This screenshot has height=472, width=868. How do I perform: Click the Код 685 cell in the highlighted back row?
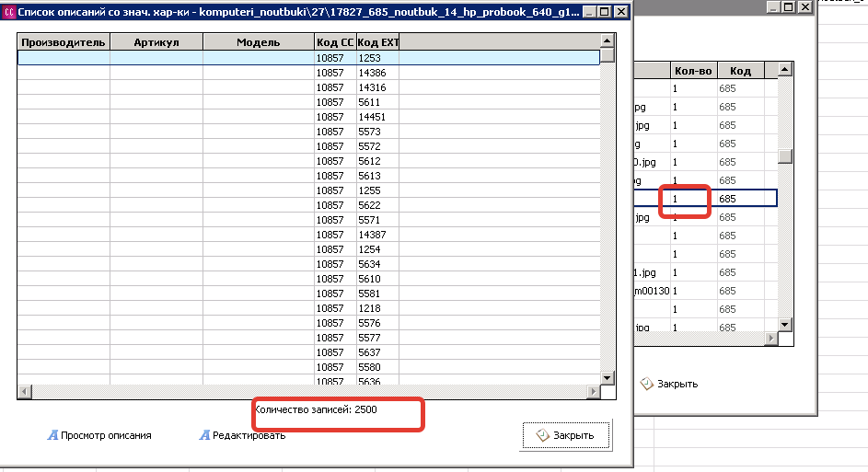(741, 199)
